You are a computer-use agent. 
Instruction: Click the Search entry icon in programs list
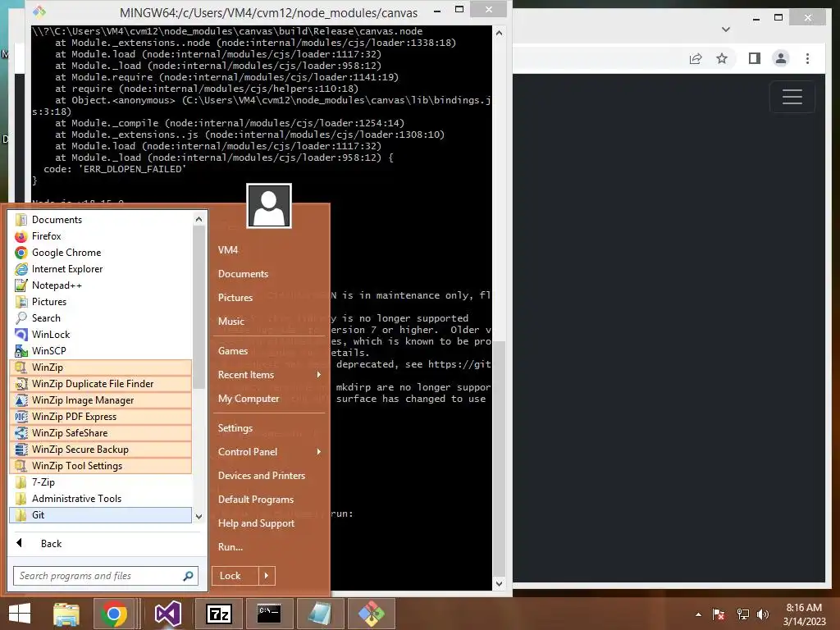[21, 318]
